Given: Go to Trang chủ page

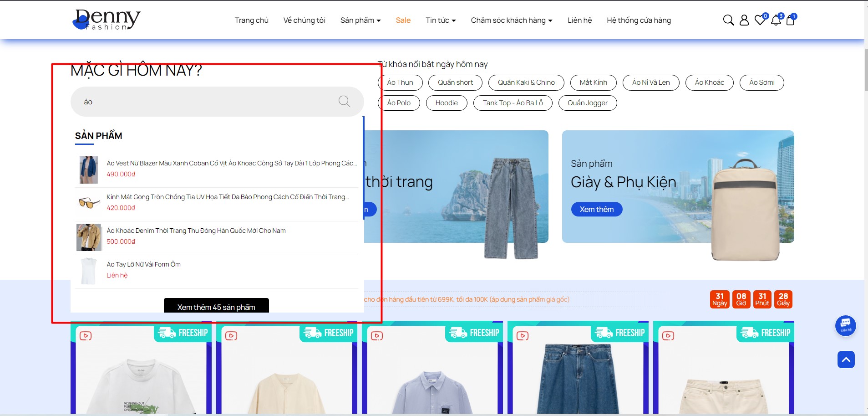Looking at the screenshot, I should point(252,20).
